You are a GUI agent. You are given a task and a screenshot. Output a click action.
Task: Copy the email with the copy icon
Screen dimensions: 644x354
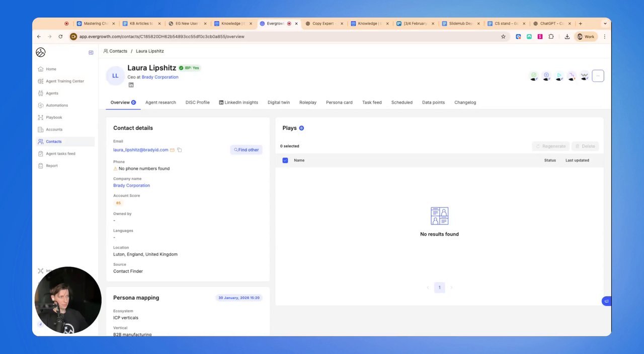click(179, 150)
